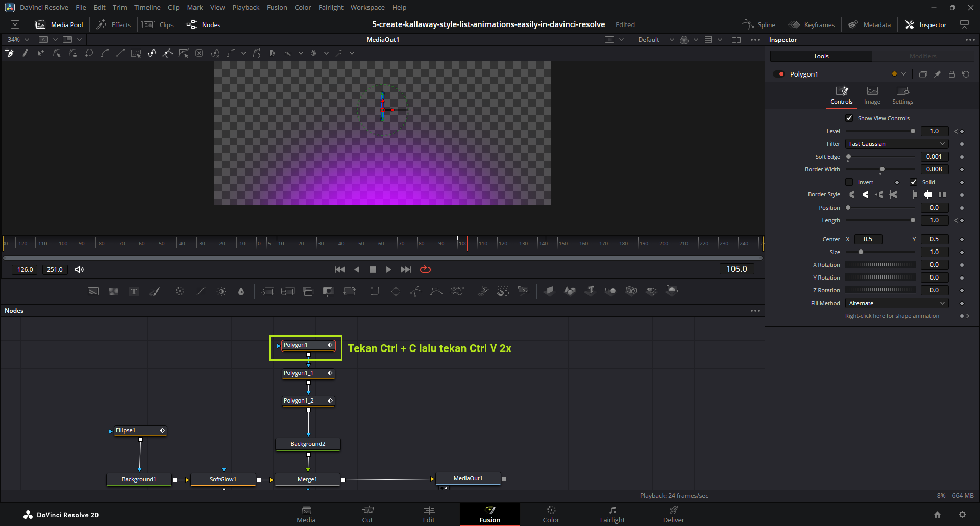Image resolution: width=980 pixels, height=526 pixels.
Task: Reset Polygon1 settings with reset icon
Action: point(966,74)
